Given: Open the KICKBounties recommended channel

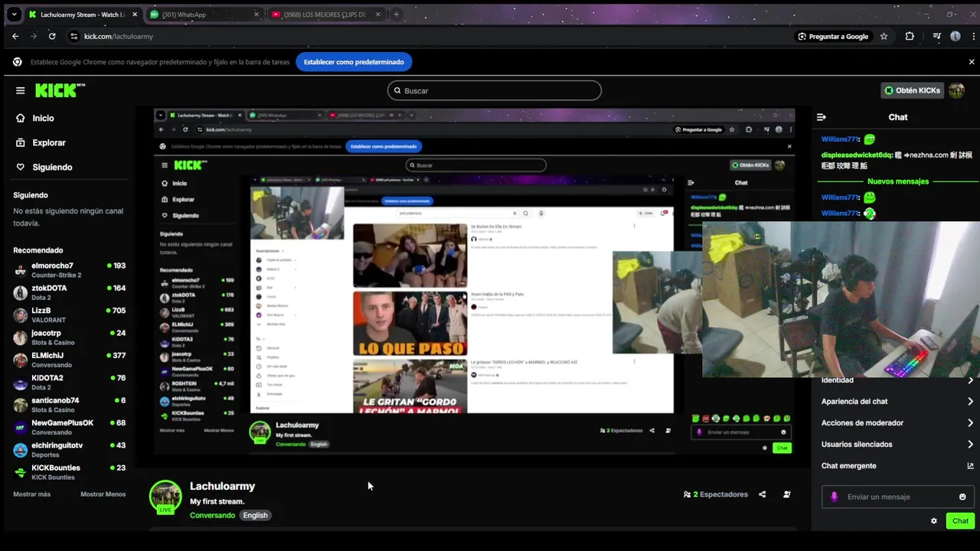Looking at the screenshot, I should [69, 472].
